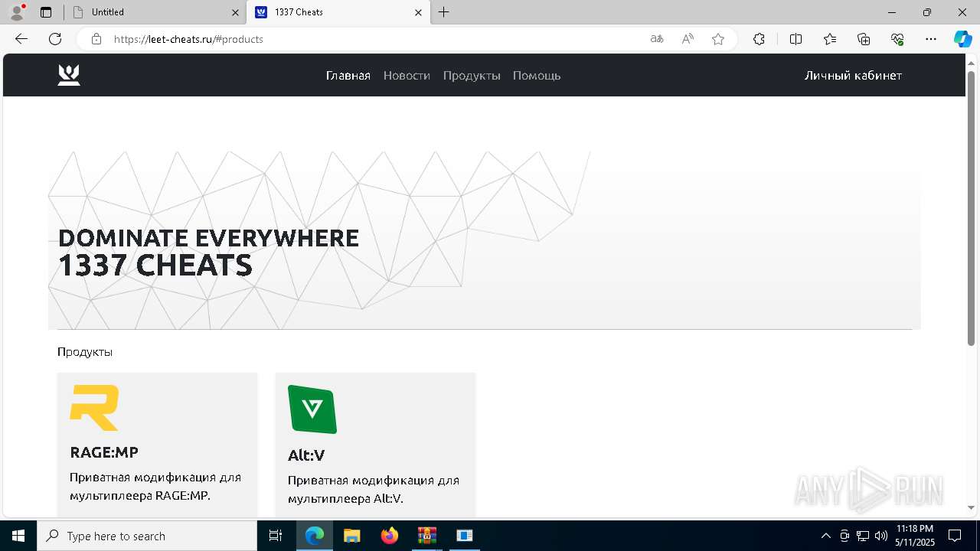Open notification center
This screenshot has width=980, height=551.
955,536
